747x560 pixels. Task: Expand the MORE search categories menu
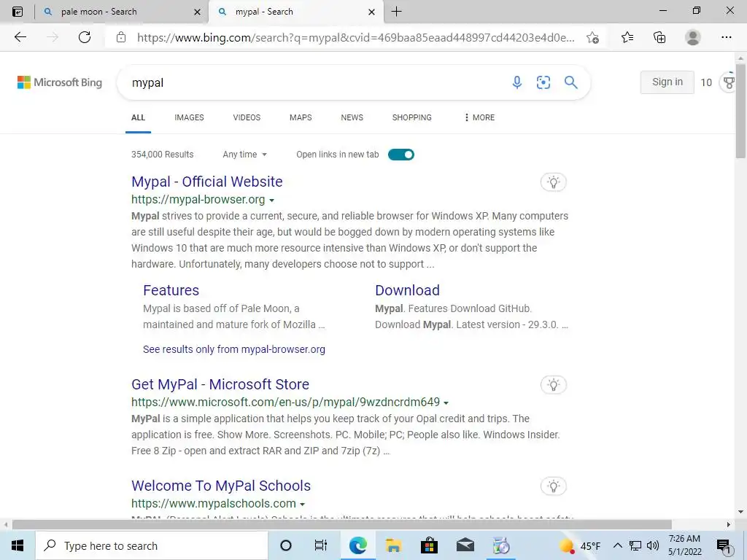tap(479, 117)
